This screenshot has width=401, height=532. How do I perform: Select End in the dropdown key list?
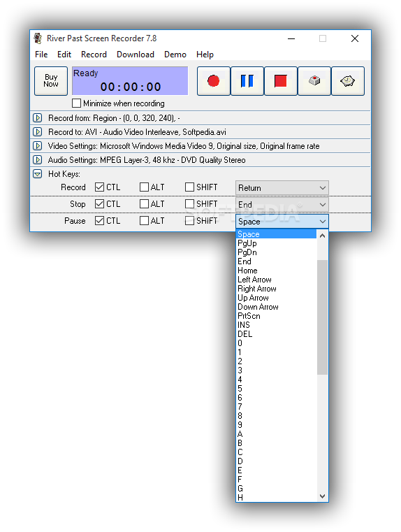pyautogui.click(x=276, y=261)
